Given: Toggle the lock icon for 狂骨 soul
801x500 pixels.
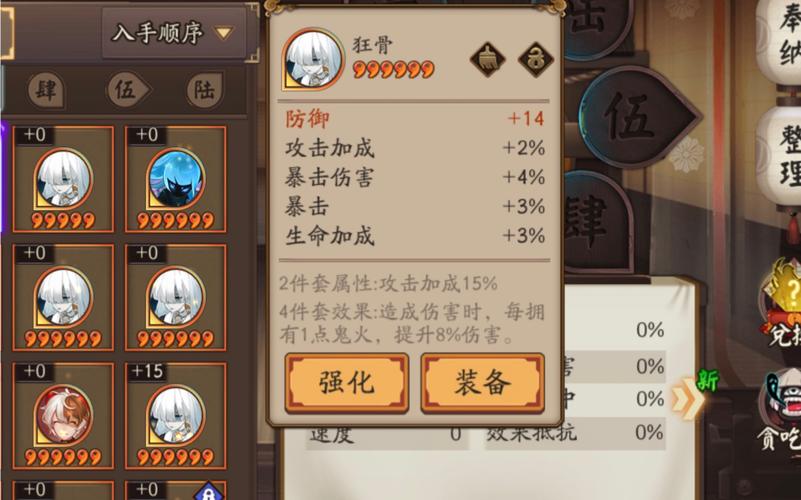Looking at the screenshot, I should (x=536, y=60).
